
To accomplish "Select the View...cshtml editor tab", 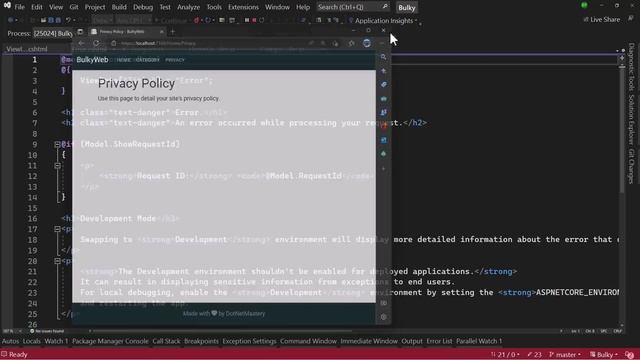I will coord(27,49).
